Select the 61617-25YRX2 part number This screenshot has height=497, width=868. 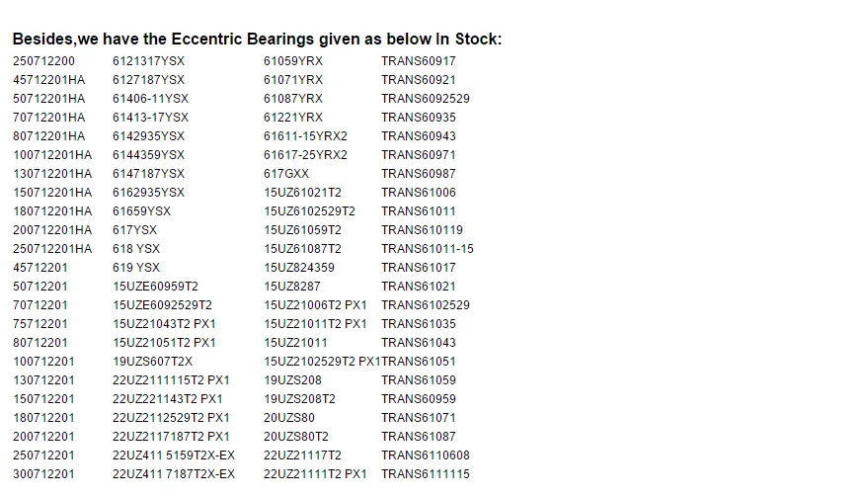(305, 155)
